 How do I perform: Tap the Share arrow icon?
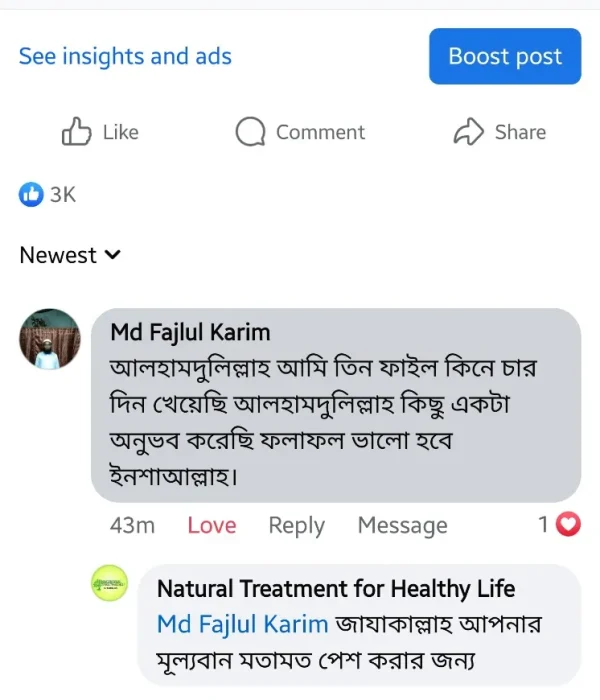(x=468, y=132)
